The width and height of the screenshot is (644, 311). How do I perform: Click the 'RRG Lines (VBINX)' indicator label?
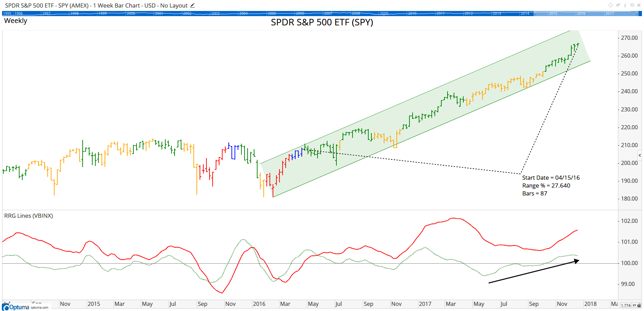[x=28, y=216]
